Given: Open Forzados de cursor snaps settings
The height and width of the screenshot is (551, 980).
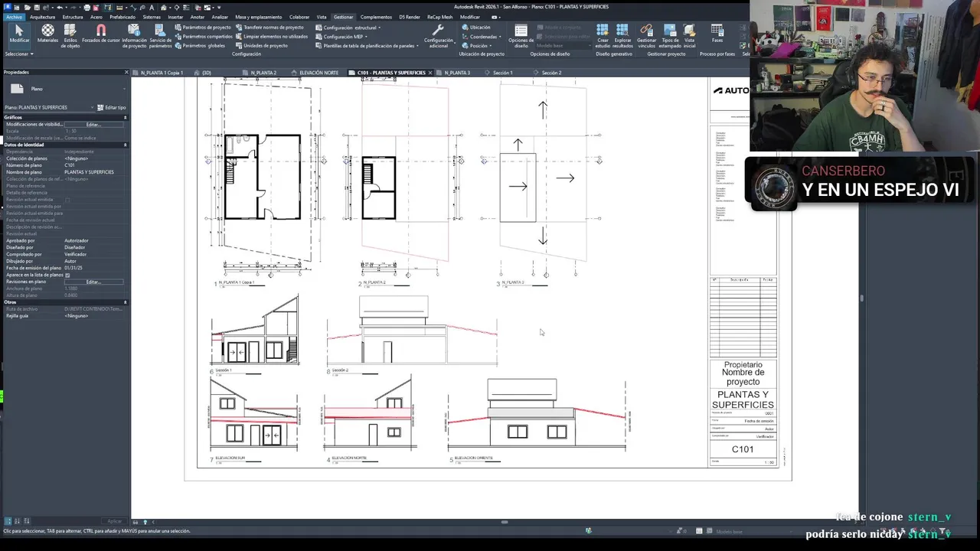Looking at the screenshot, I should pyautogui.click(x=101, y=34).
